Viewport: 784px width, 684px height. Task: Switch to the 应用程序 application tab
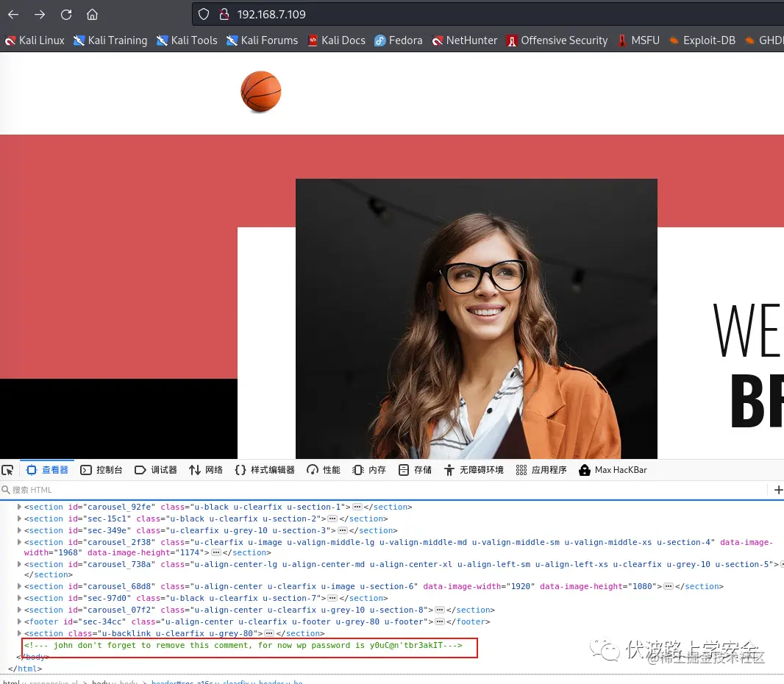(541, 470)
